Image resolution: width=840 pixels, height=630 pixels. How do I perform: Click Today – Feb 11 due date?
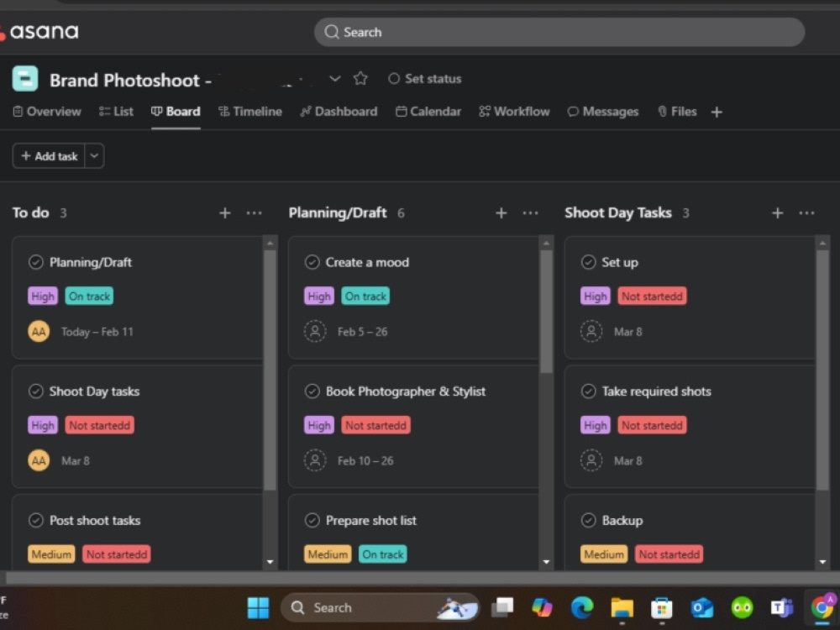(97, 332)
